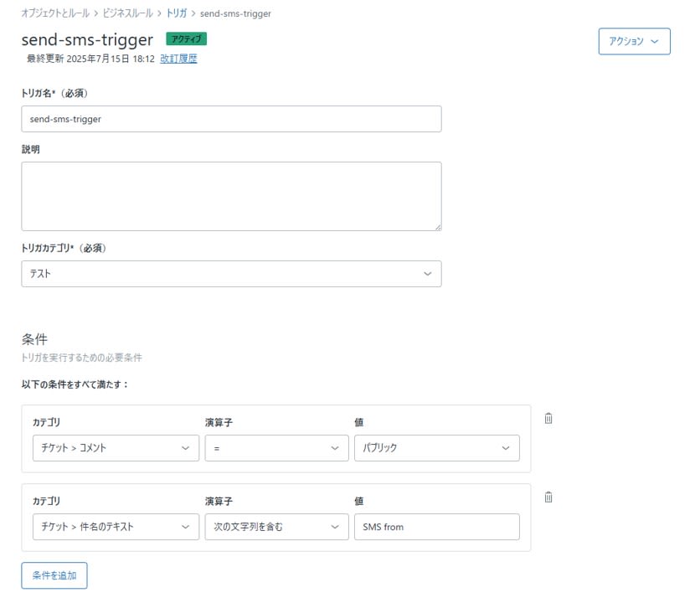Viewport: 700px width, 603px height.
Task: Click the トリガ名 input field
Action: coord(231,119)
